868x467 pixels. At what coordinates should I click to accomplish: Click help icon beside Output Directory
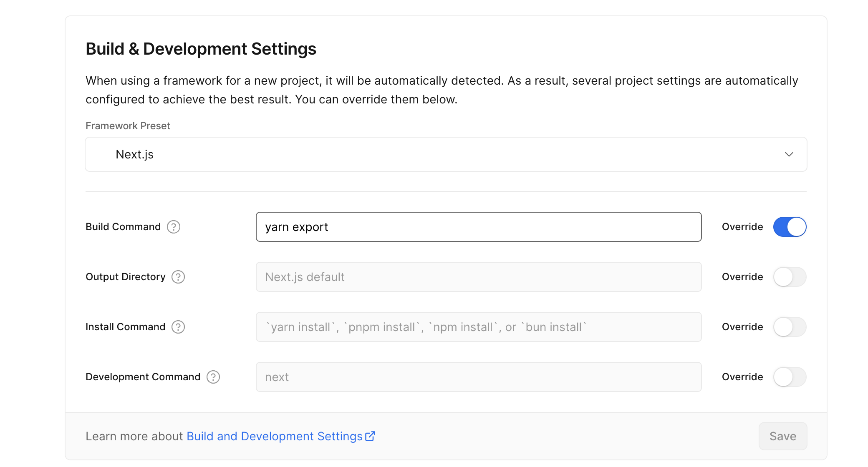click(x=178, y=277)
